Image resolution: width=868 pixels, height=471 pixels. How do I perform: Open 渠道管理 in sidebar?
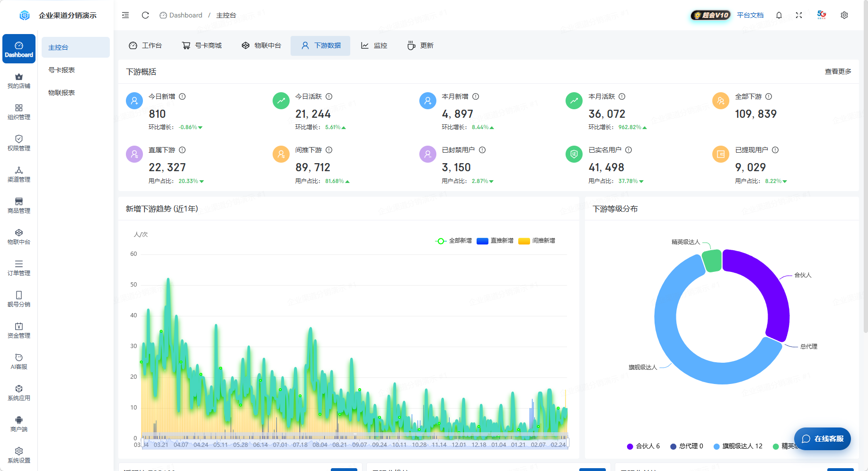click(19, 174)
